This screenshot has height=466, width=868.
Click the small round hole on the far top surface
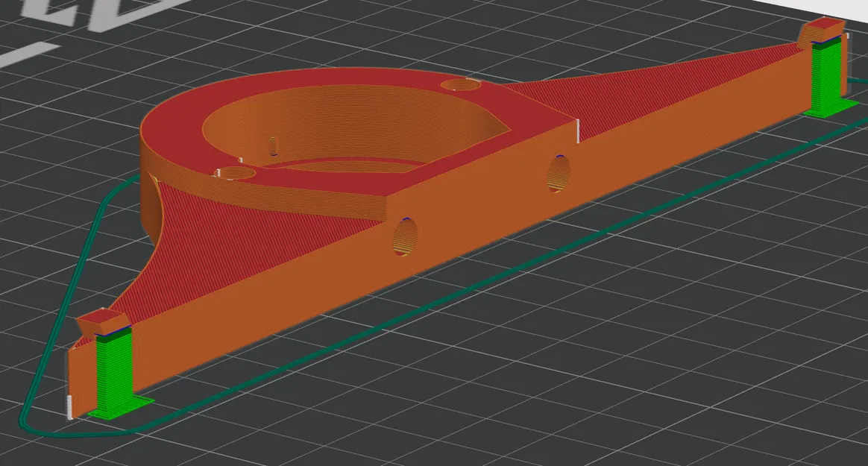[x=461, y=85]
